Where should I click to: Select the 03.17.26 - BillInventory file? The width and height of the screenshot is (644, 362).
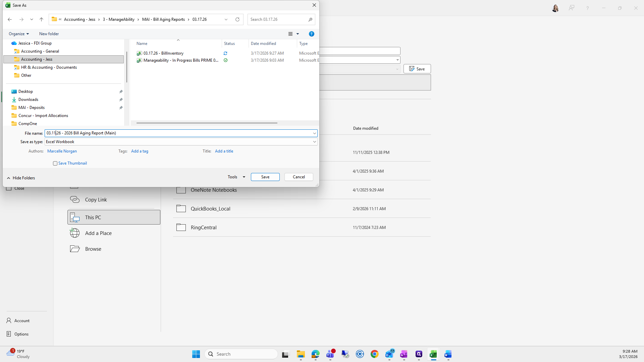pyautogui.click(x=163, y=53)
